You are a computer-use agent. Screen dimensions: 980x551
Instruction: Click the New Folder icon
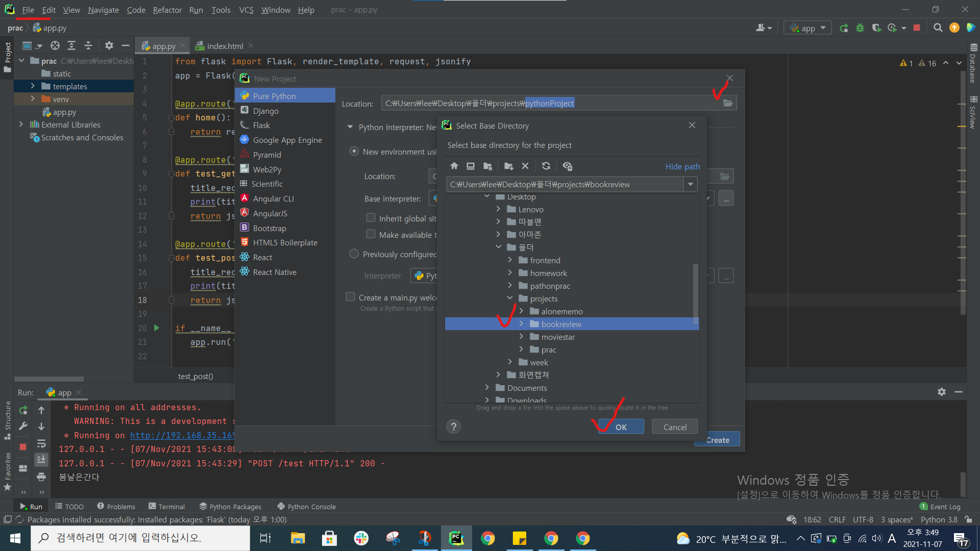pyautogui.click(x=508, y=166)
